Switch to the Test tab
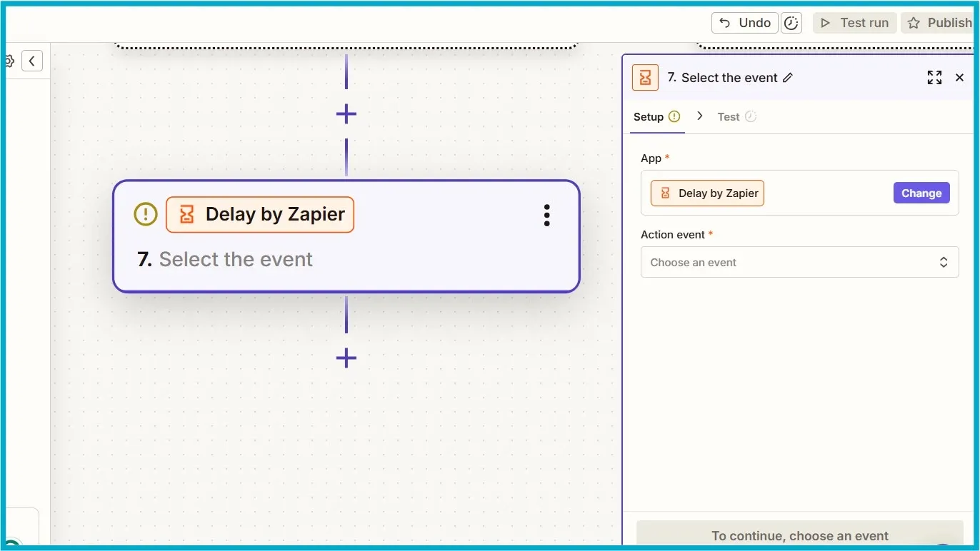Image resolution: width=980 pixels, height=551 pixels. click(x=729, y=116)
